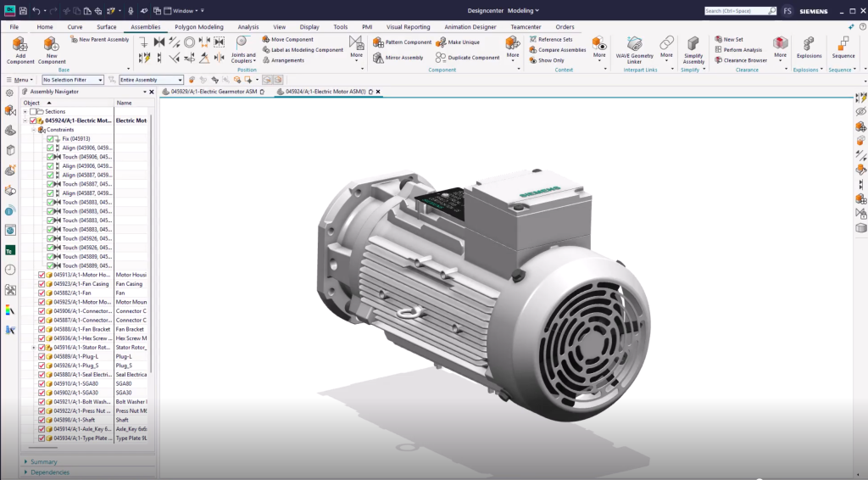Open the History clock icon in sidebar

[x=10, y=270]
